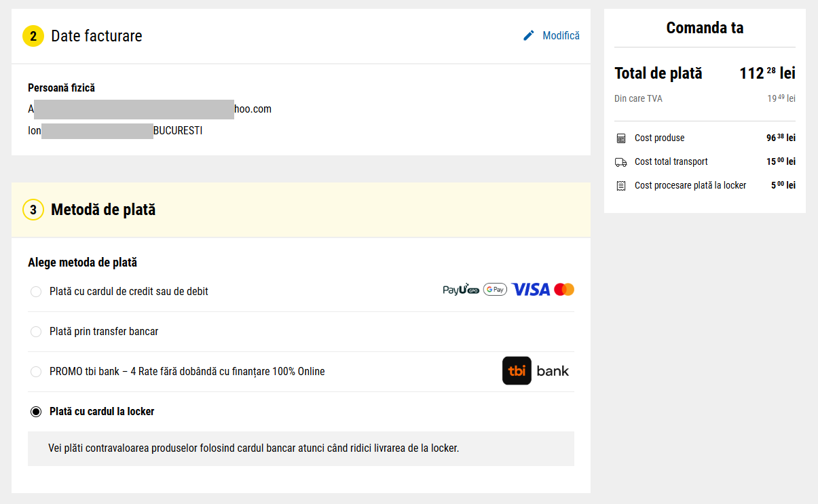Click the locker payment description note

(x=301, y=448)
